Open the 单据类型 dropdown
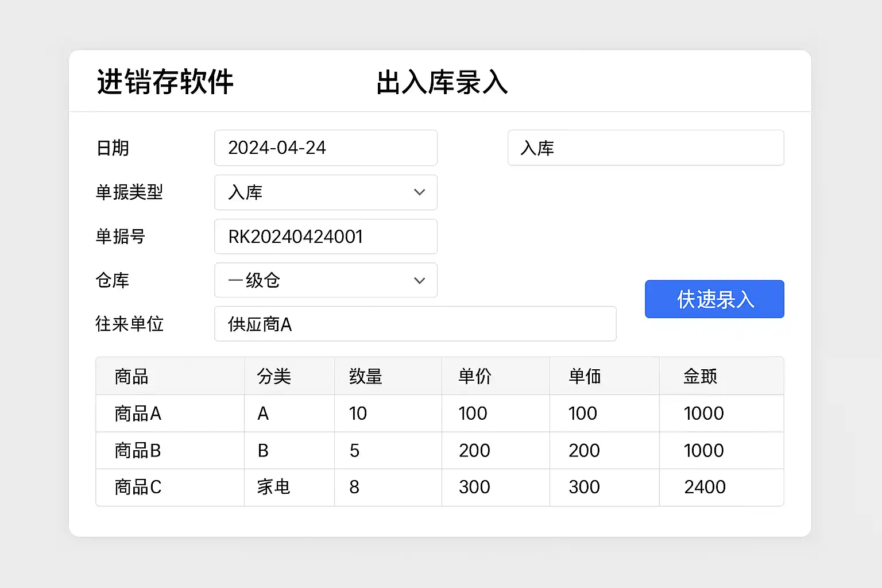The image size is (882, 588). point(326,192)
